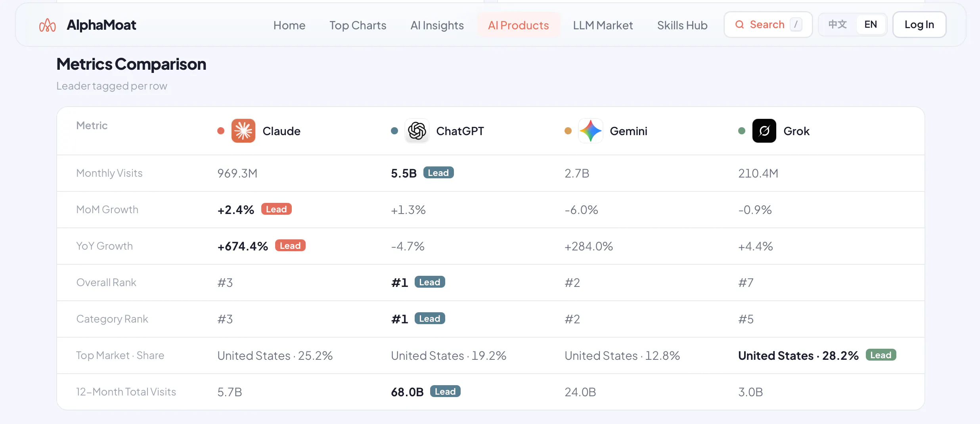
Task: Click the Lead tag on 12-Month Total Visits
Action: point(445,392)
